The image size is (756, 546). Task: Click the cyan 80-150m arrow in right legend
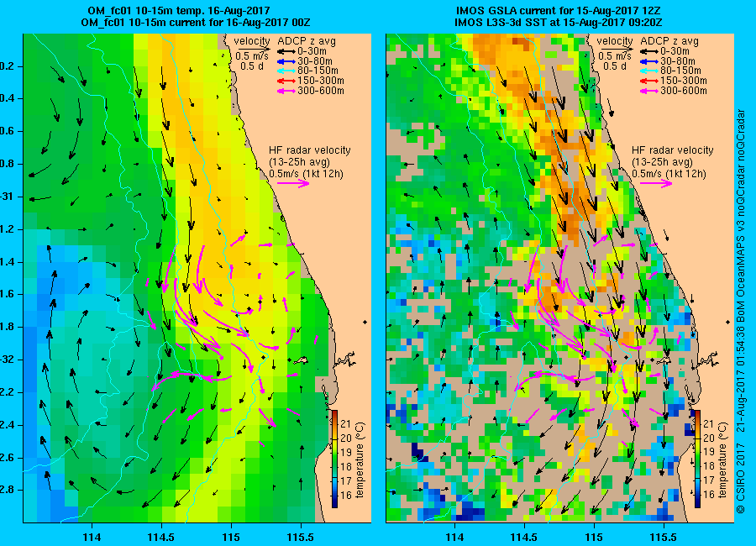point(649,71)
